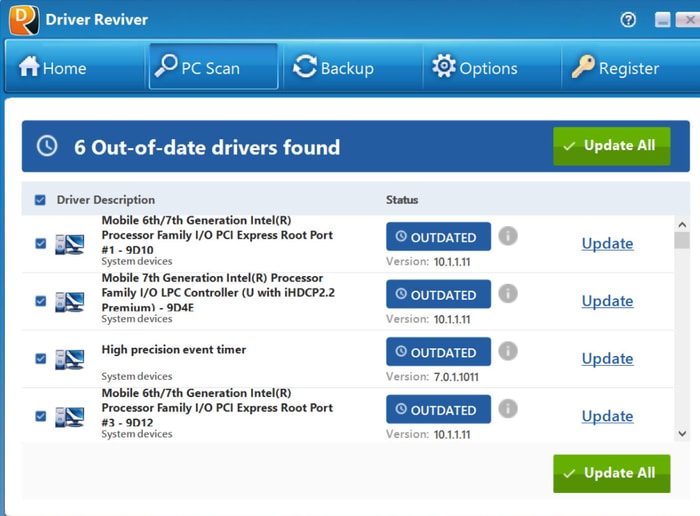Toggle the select-all Driver Description checkbox
This screenshot has width=700, height=516.
click(40, 200)
